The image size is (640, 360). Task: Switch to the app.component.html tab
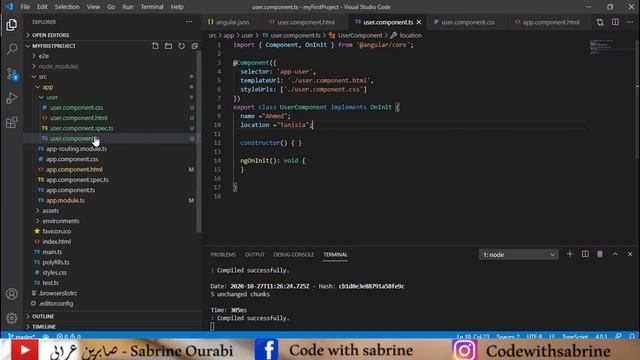click(x=550, y=22)
